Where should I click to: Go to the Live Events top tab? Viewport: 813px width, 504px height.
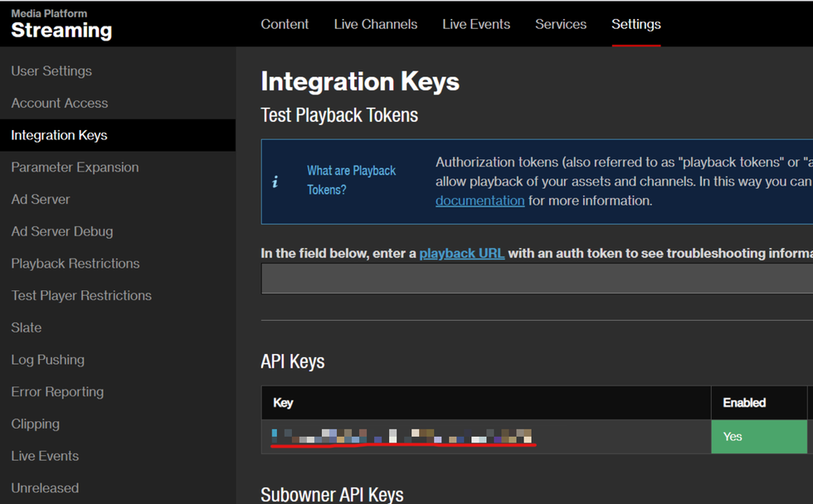(476, 24)
